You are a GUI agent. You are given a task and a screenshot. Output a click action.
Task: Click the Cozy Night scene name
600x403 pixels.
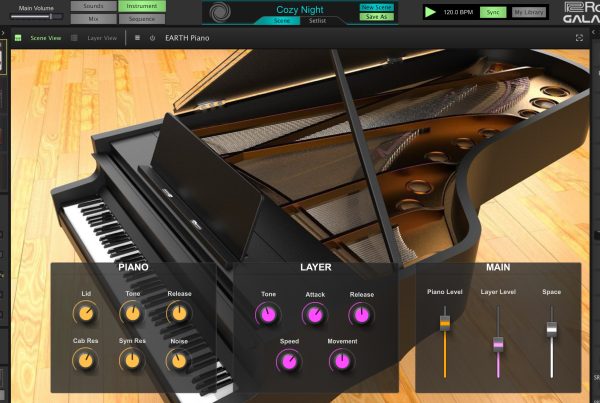coord(300,10)
